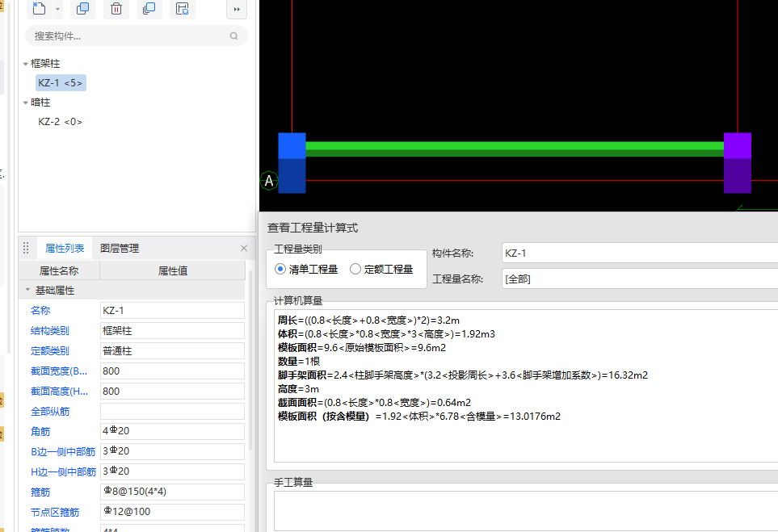
Task: Select the 清单工程量 radio button
Action: point(280,269)
